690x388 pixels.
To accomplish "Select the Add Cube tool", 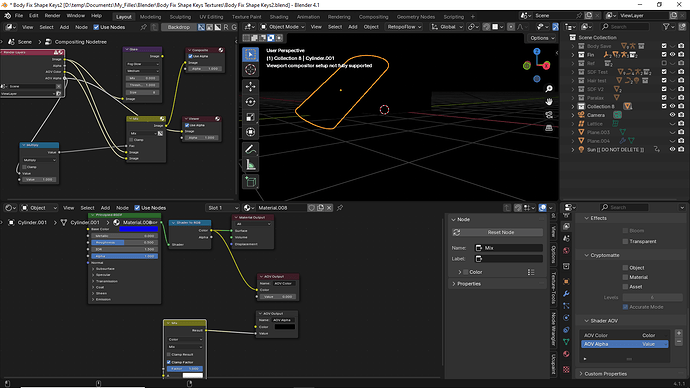I will (250, 182).
